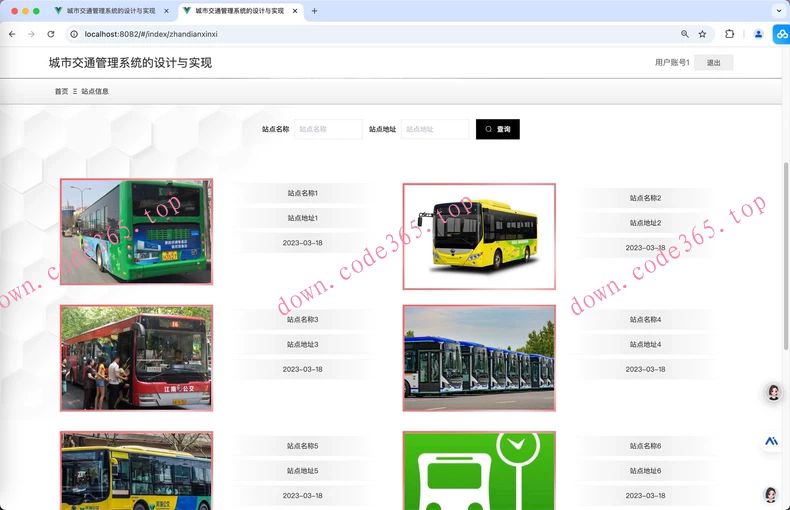Screen dimensions: 790x510
Task: Open zoom magnifier icon in address bar
Action: tap(685, 34)
